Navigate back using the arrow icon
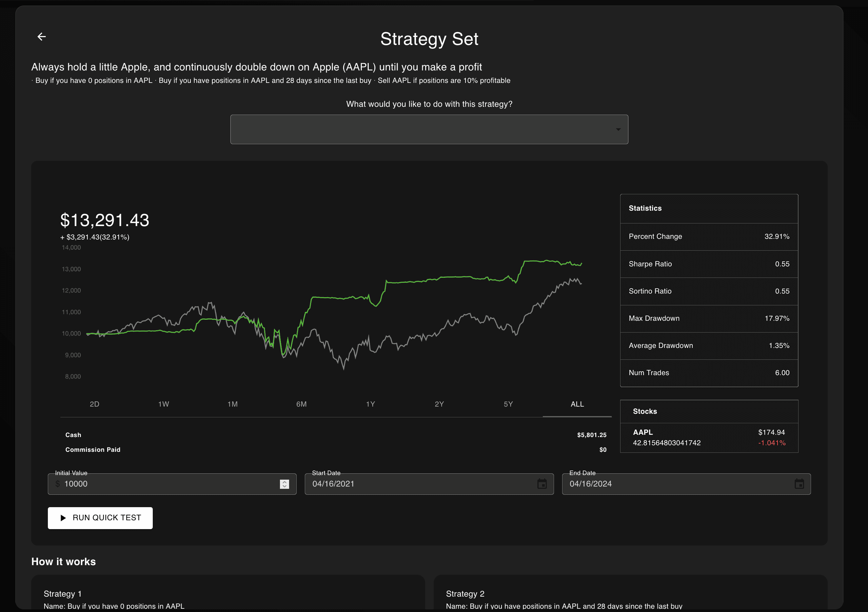The image size is (868, 612). (42, 37)
